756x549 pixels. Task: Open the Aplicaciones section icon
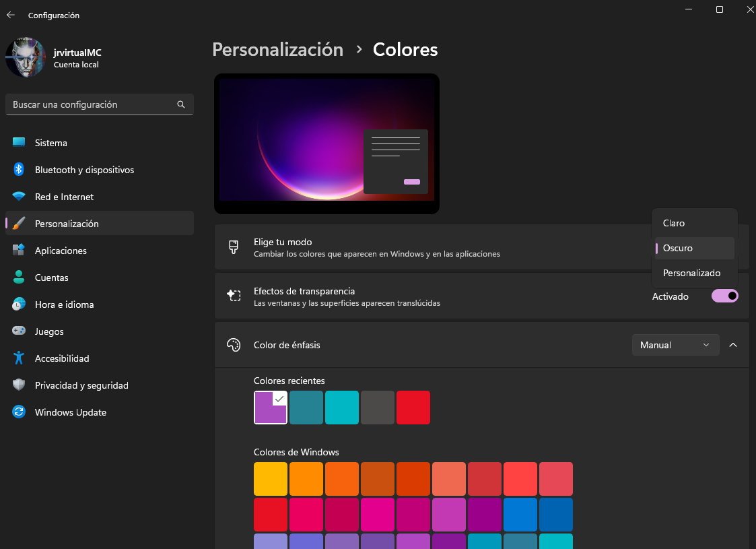point(19,251)
